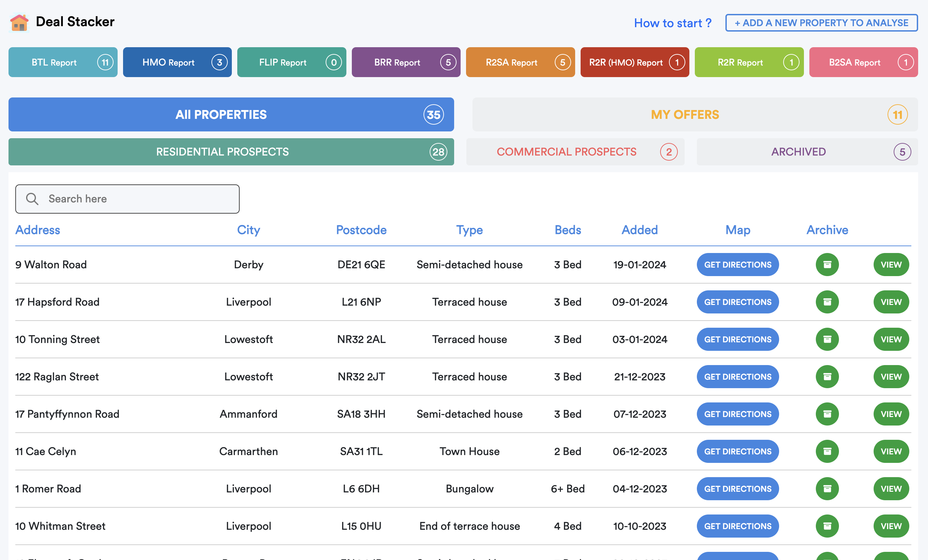This screenshot has width=928, height=560.
Task: Archive the 10 Tonning Street listing
Action: 827,339
